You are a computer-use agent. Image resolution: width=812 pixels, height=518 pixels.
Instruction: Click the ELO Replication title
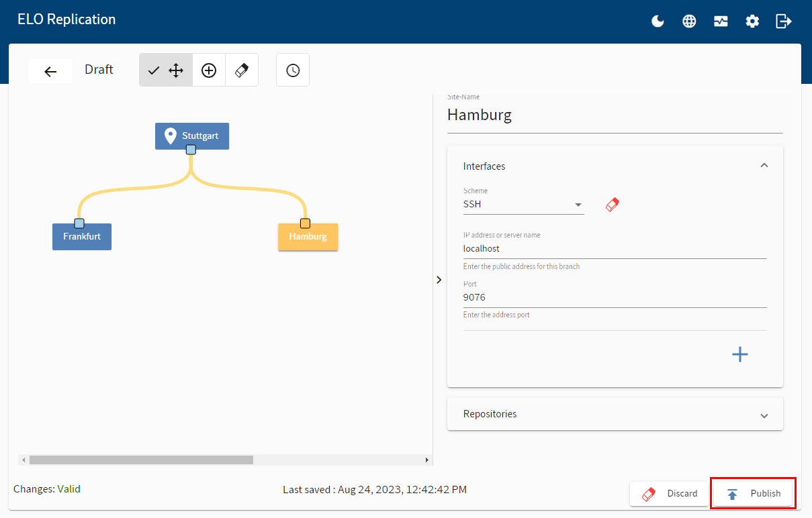(66, 19)
